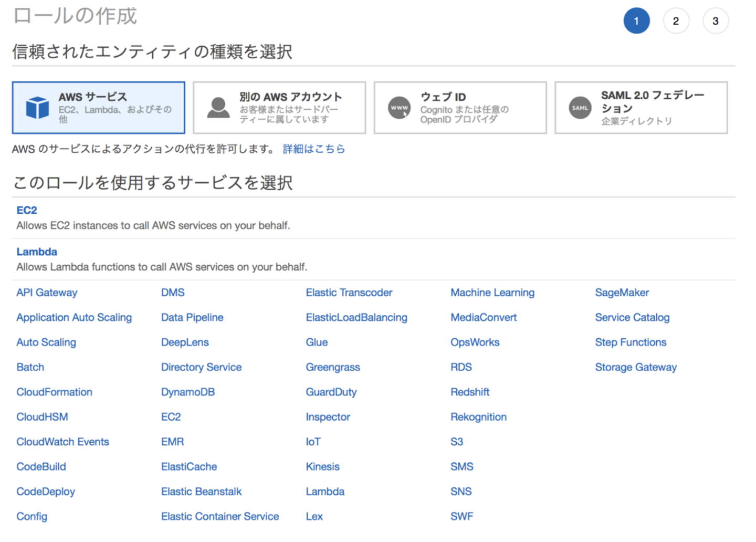The image size is (756, 542).
Task: Pick CloudFormation from service list
Action: pyautogui.click(x=54, y=392)
